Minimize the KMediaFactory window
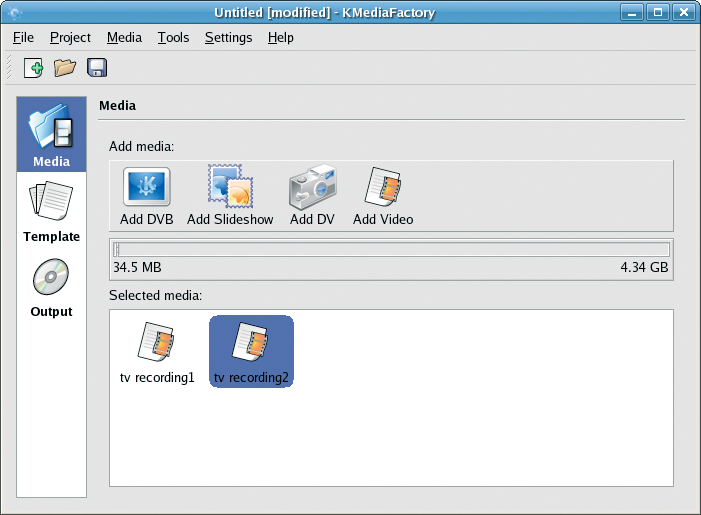 [632, 13]
